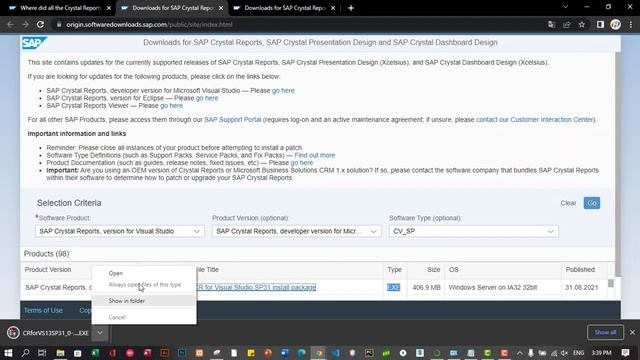Viewport: 640px width, 360px height.
Task: Choose 'Show in folder' from the menu
Action: (144, 301)
